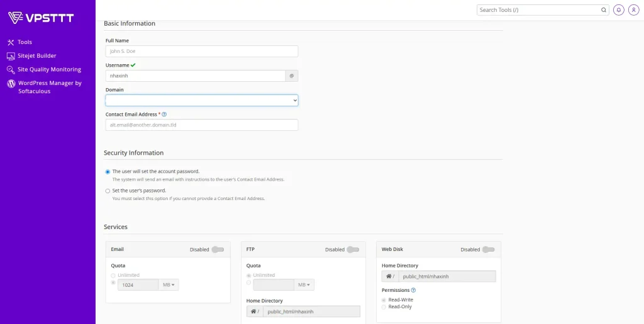This screenshot has width=644, height=324.
Task: Click the Site Quality Monitoring magnifier icon
Action: (11, 70)
